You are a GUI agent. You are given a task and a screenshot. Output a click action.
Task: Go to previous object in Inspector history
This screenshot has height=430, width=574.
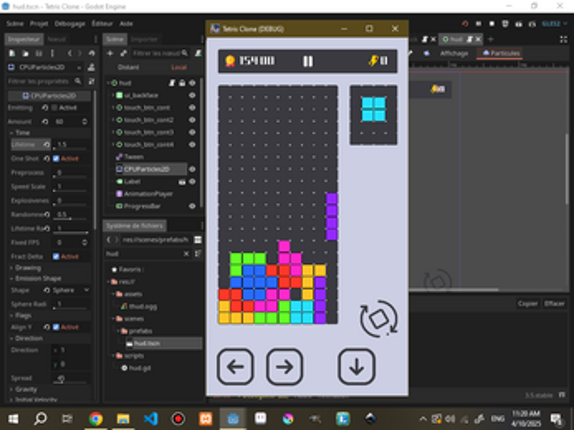pyautogui.click(x=70, y=53)
